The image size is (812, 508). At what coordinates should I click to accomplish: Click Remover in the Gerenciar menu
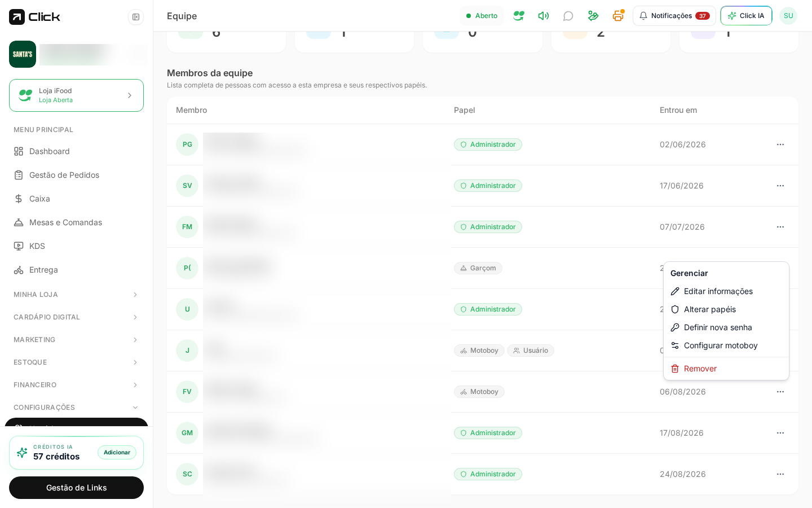click(x=726, y=369)
